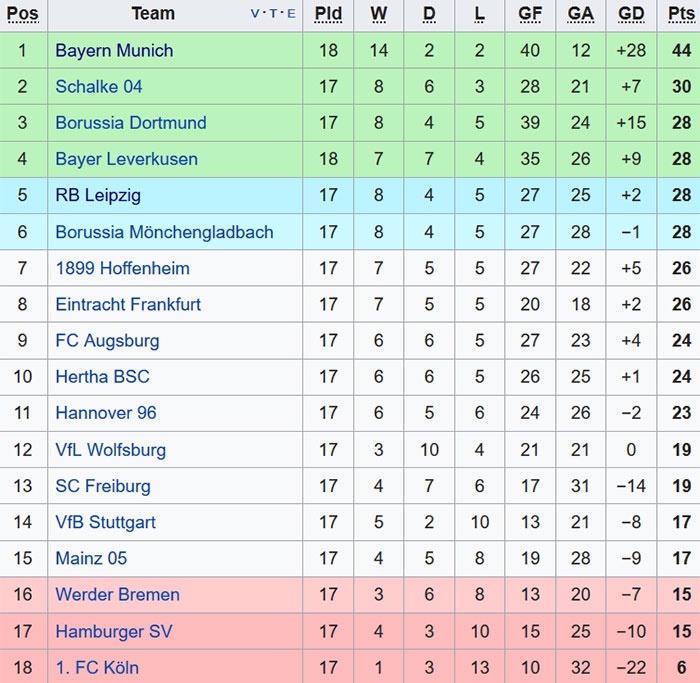Open the FC Augsburg link
This screenshot has height=683, width=700.
point(107,340)
